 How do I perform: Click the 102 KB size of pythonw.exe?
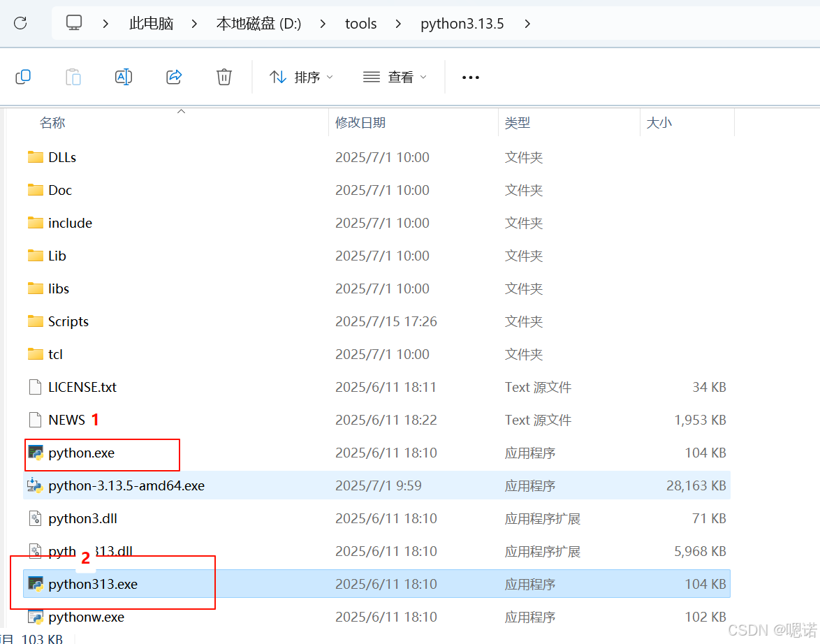(x=705, y=617)
